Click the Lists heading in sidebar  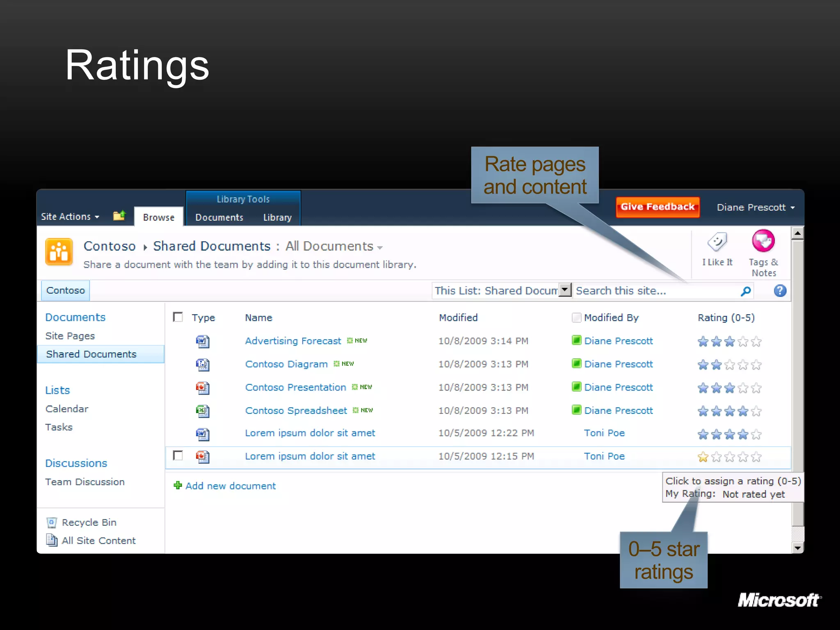[x=57, y=390]
